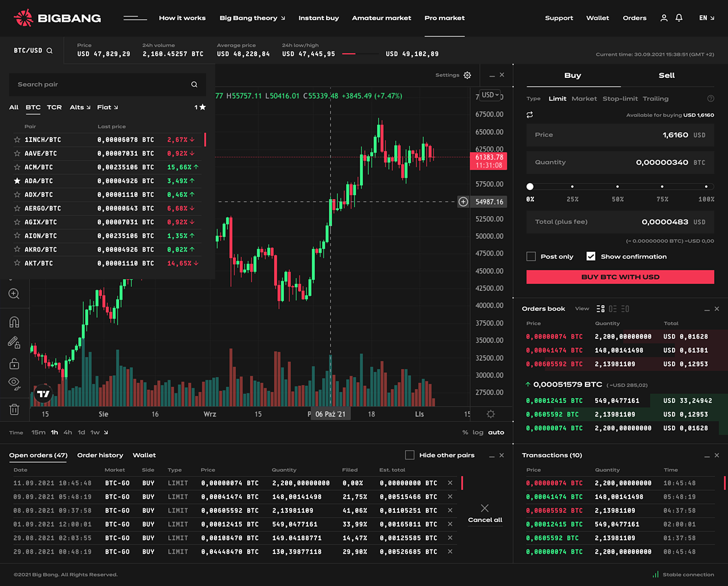728x586 pixels.
Task: Open the notifications bell
Action: coord(679,18)
